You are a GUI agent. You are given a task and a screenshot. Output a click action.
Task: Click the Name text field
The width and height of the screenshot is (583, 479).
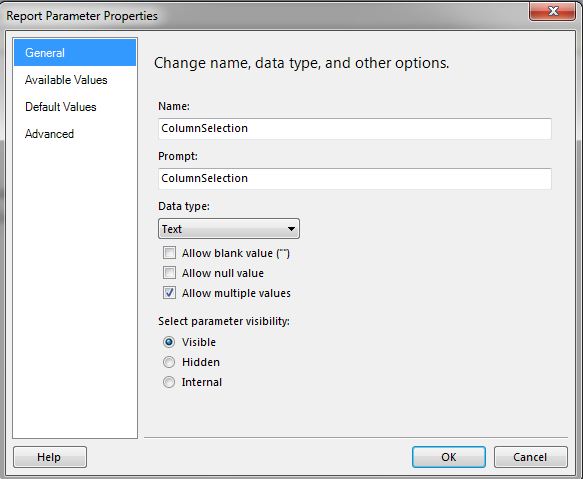tap(355, 129)
